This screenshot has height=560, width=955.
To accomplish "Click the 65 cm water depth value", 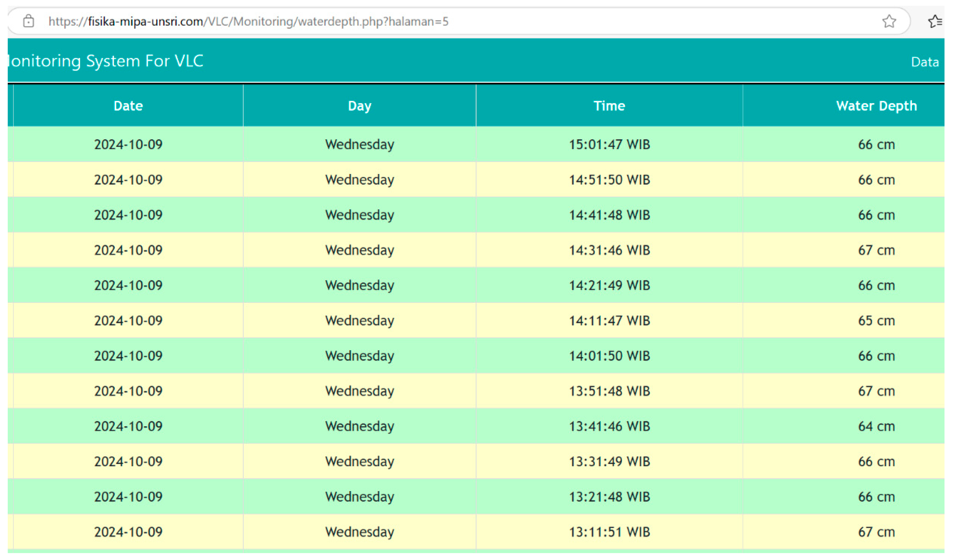I will (x=876, y=320).
